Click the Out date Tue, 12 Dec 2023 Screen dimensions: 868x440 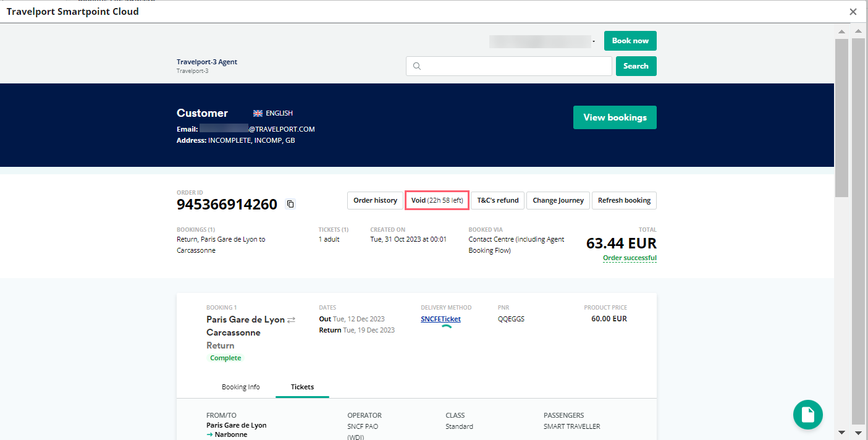click(358, 319)
